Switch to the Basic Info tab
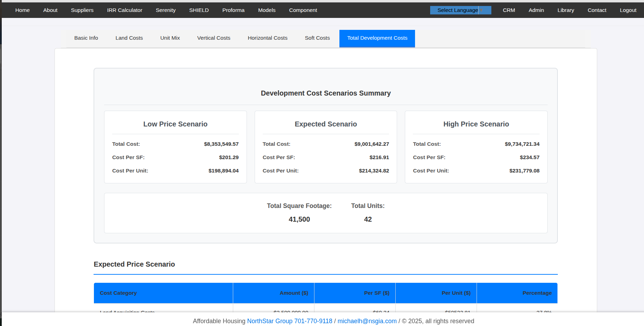Screen dimensions: 644x326 [86, 38]
